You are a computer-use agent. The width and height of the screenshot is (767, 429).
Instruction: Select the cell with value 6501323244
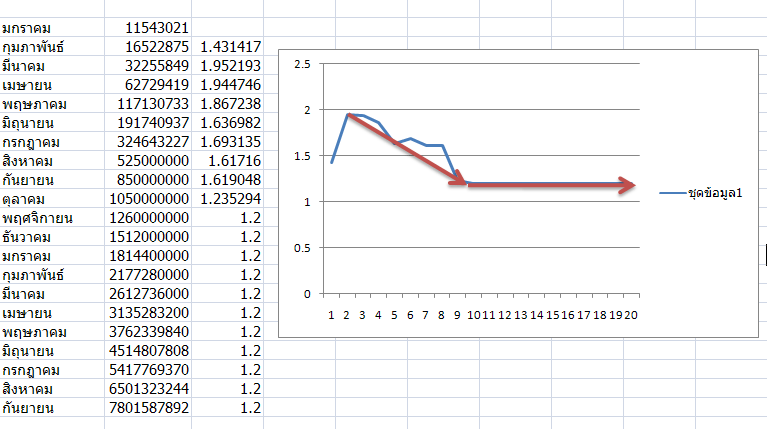point(148,389)
